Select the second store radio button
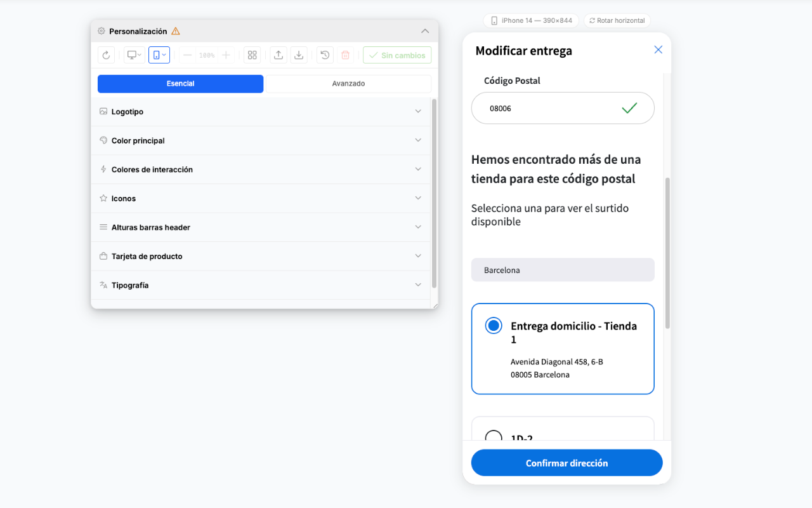Image resolution: width=812 pixels, height=508 pixels. coord(494,437)
